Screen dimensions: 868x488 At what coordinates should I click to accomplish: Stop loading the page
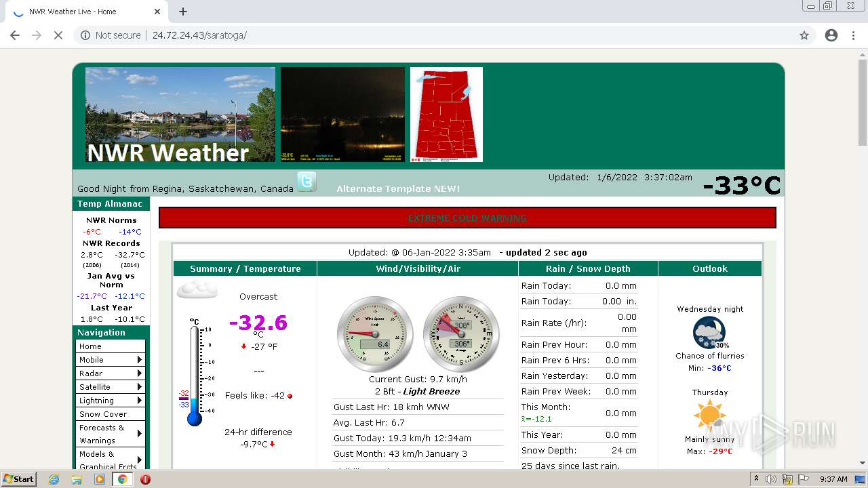tap(58, 35)
